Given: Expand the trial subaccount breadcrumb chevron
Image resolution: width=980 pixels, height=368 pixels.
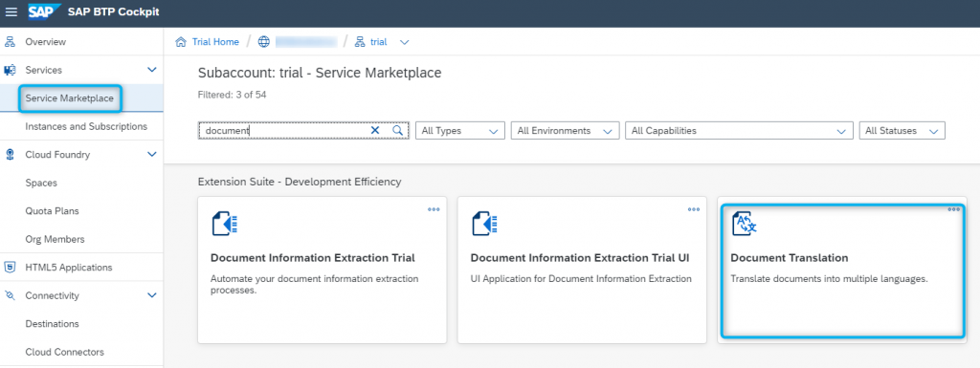Looking at the screenshot, I should coord(405,42).
